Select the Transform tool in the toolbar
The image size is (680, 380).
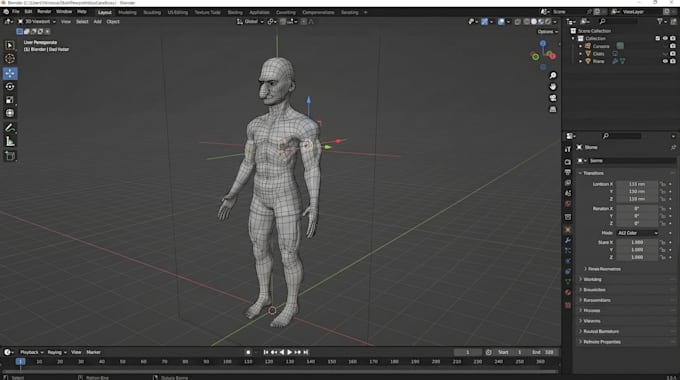coord(10,113)
